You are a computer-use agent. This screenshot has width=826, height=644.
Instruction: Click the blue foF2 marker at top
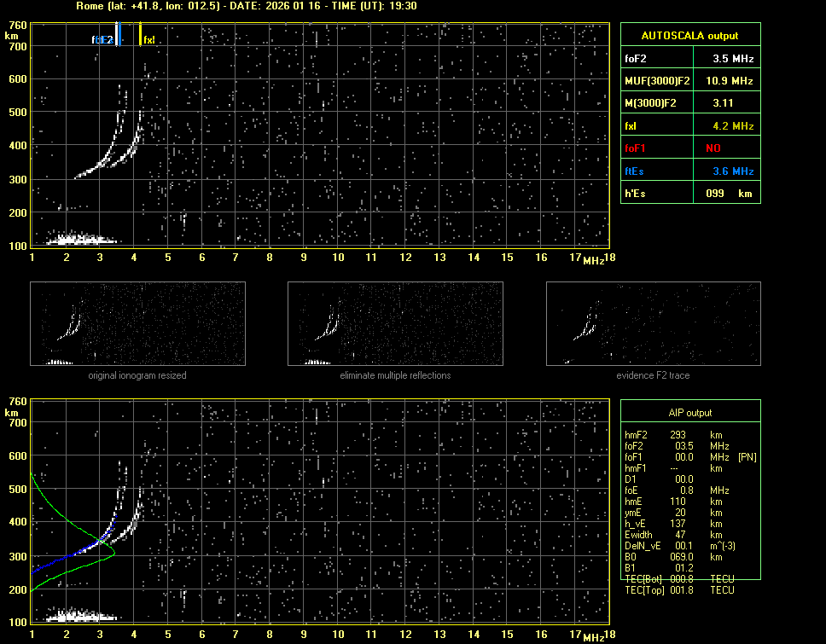point(102,40)
